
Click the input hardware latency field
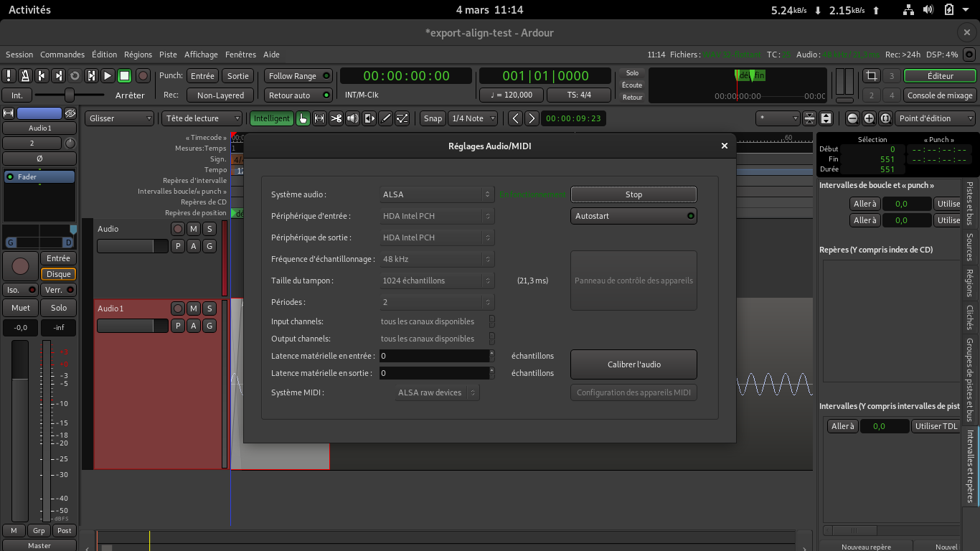[433, 356]
